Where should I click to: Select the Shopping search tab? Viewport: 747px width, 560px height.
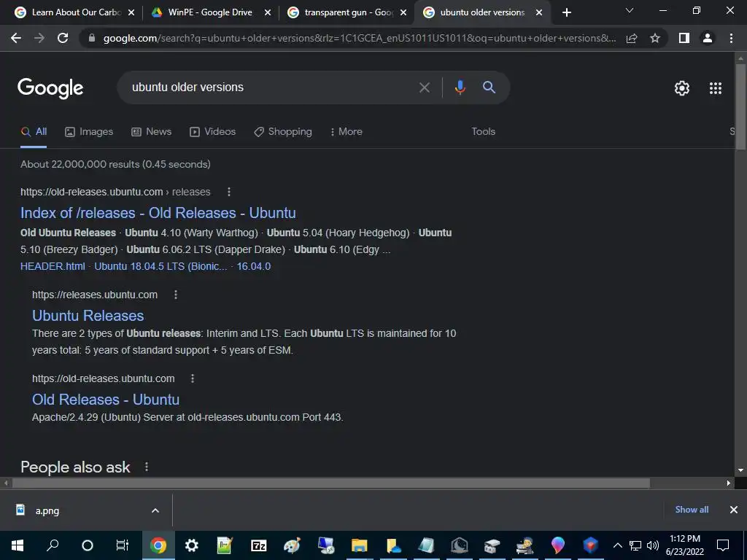pos(283,131)
